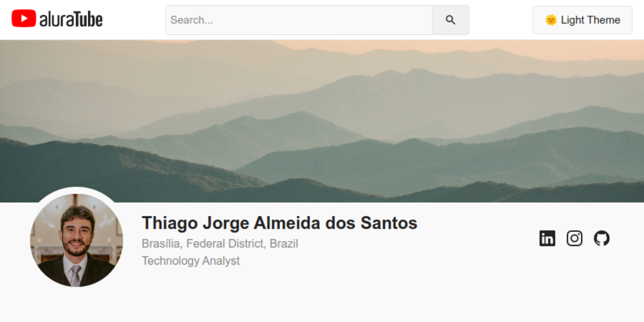This screenshot has width=644, height=322.
Task: Click the first name Thiago in the heading
Action: (170, 223)
